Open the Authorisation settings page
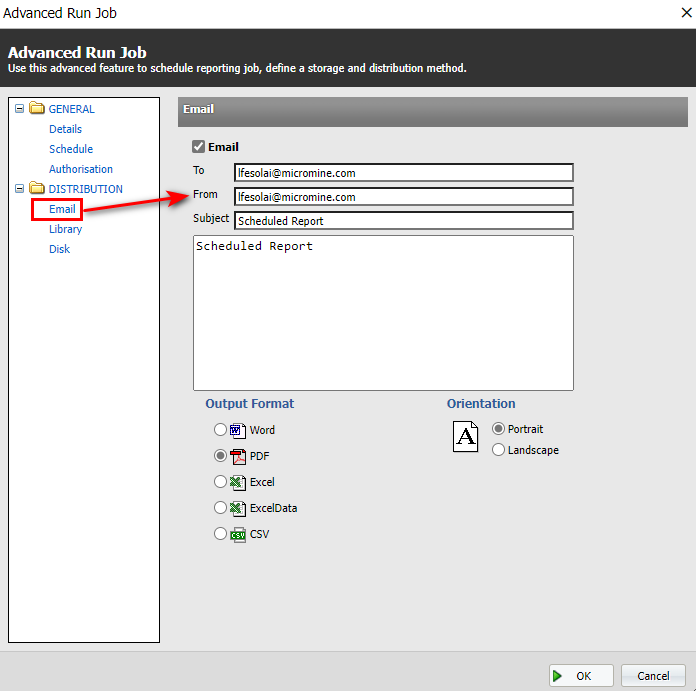The image size is (696, 691). (x=81, y=169)
